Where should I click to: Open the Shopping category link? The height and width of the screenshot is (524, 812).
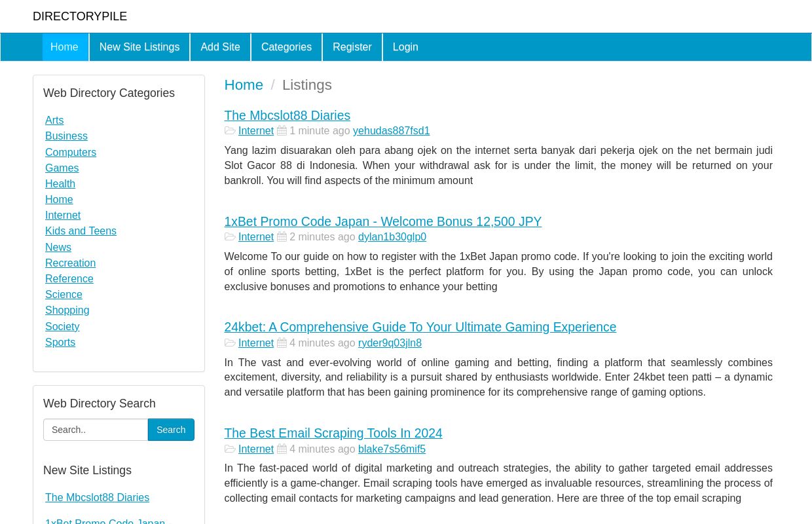click(67, 310)
